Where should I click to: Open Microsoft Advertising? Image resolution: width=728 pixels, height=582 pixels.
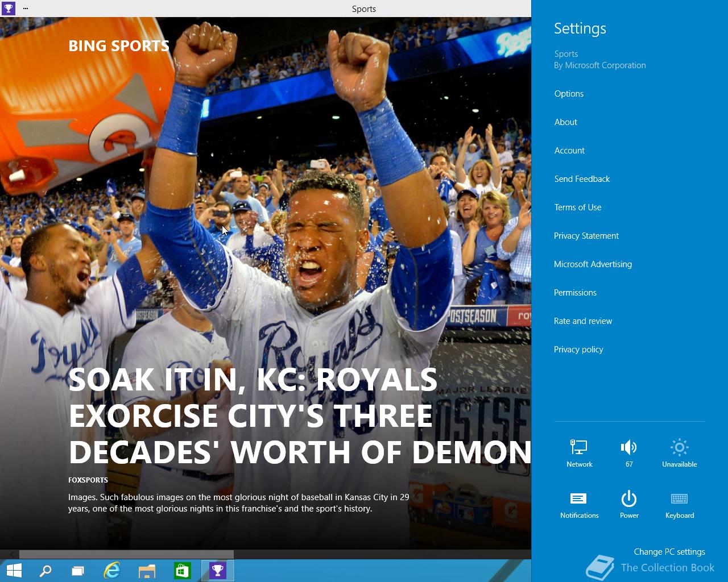click(593, 264)
